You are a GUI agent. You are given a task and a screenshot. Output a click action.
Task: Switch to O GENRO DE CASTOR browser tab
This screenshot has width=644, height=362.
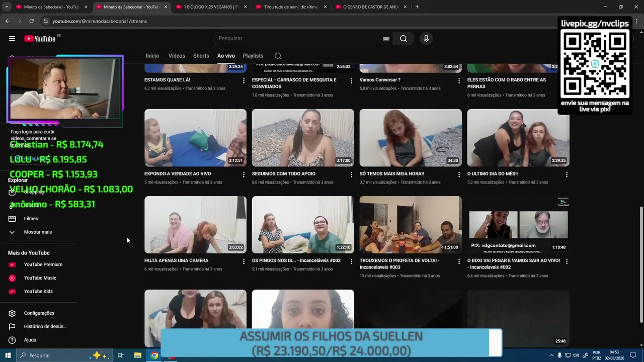coord(370,7)
